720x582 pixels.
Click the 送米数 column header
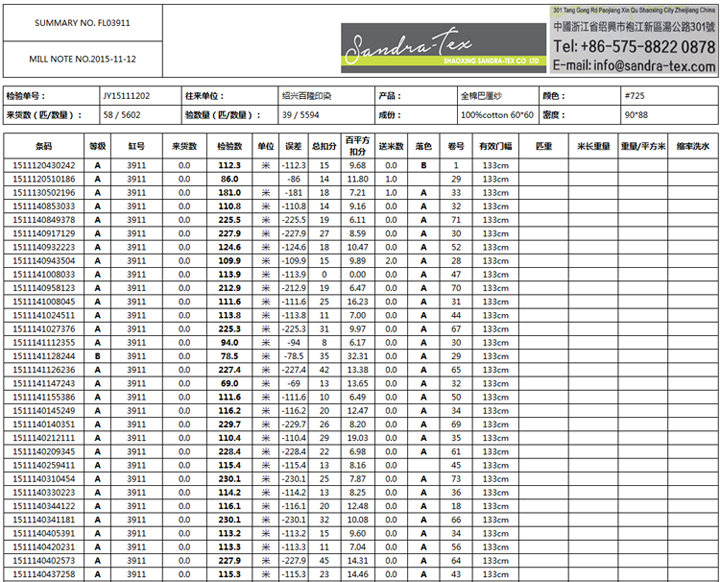[391, 146]
